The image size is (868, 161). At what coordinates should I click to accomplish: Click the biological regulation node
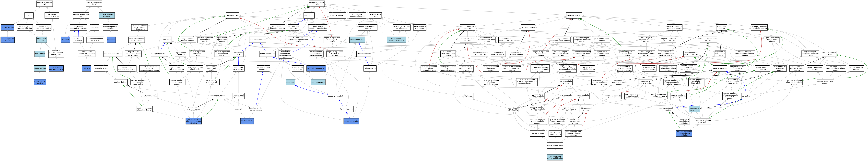click(x=338, y=15)
